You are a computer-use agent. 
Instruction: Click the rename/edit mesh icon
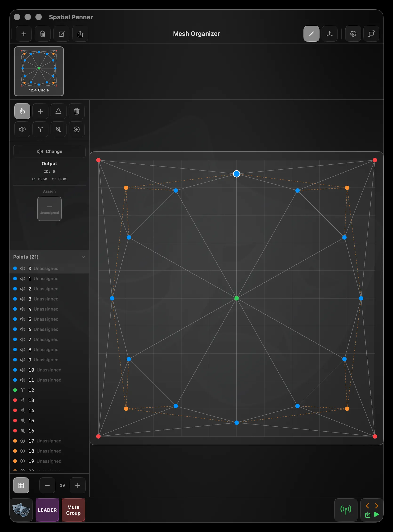61,34
